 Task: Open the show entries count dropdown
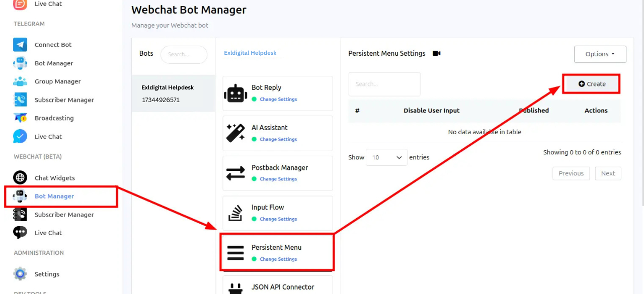(x=386, y=157)
